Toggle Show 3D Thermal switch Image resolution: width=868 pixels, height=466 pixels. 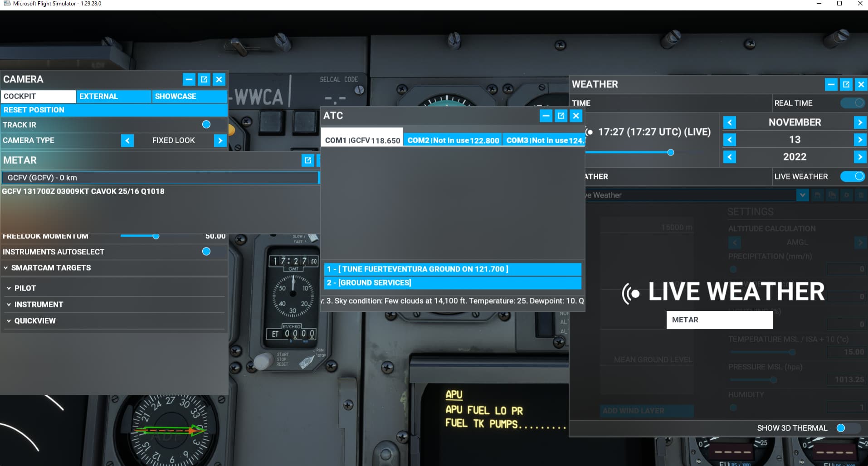[x=848, y=428]
